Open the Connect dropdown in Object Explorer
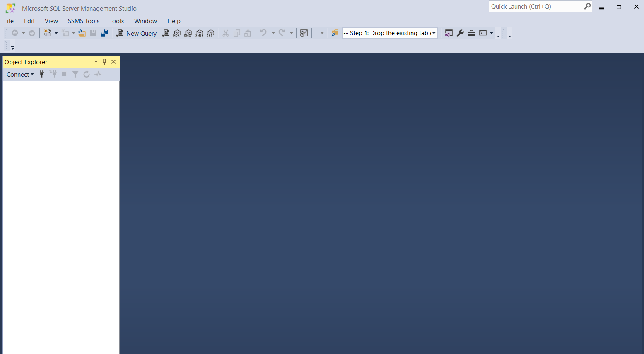Image resolution: width=644 pixels, height=354 pixels. point(20,75)
